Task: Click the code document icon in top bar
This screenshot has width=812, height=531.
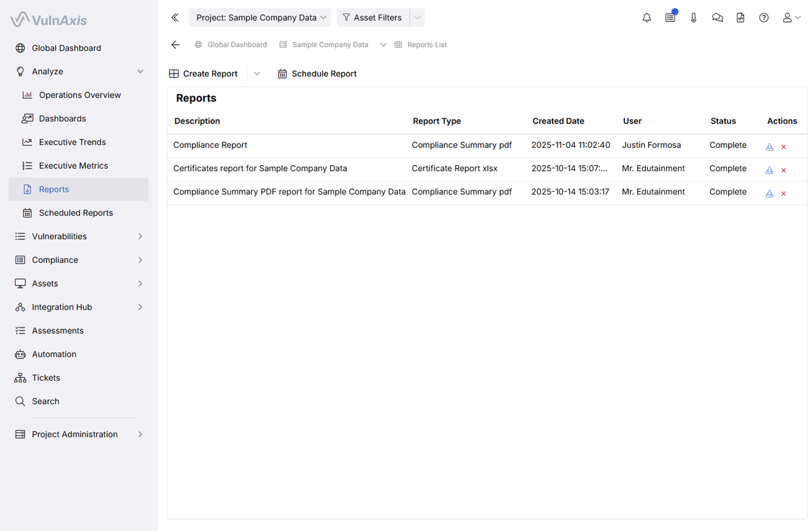Action: (740, 18)
